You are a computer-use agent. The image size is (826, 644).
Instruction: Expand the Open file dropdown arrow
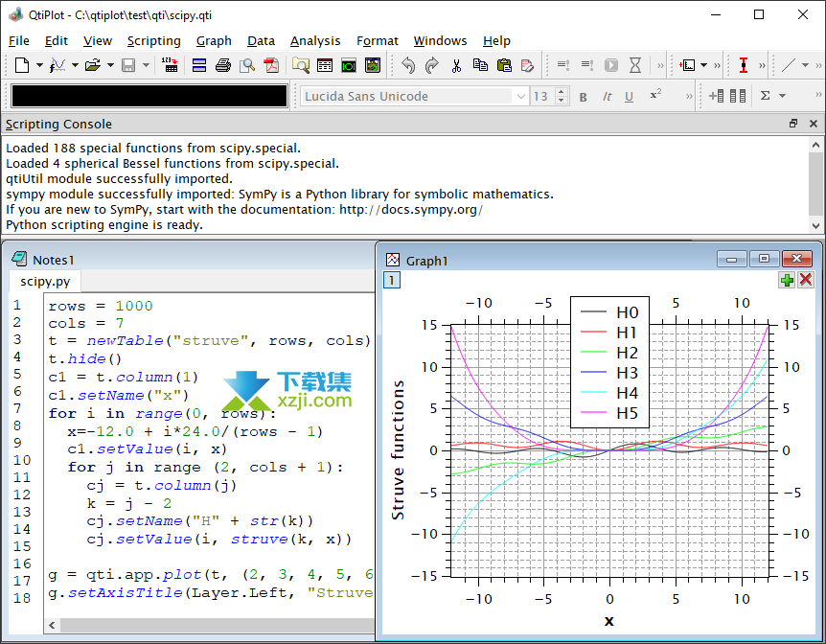111,65
